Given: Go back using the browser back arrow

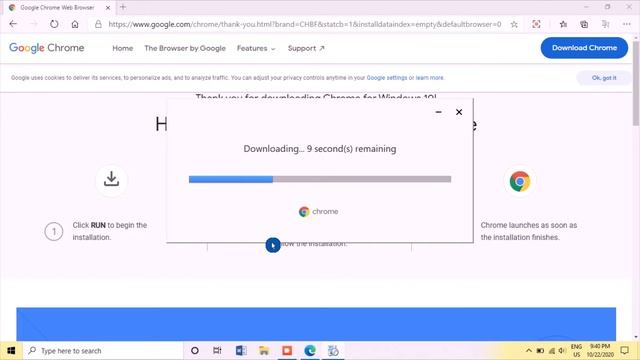Looking at the screenshot, I should (x=13, y=24).
